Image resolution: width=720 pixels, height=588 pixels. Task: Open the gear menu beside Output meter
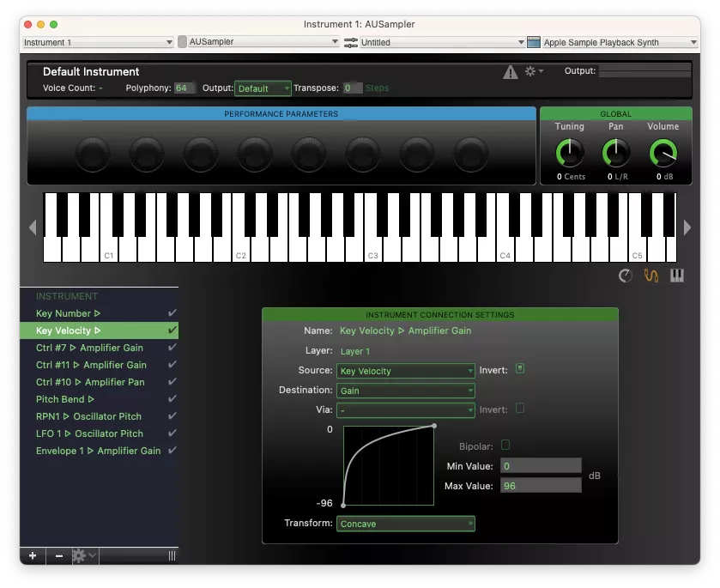[534, 71]
